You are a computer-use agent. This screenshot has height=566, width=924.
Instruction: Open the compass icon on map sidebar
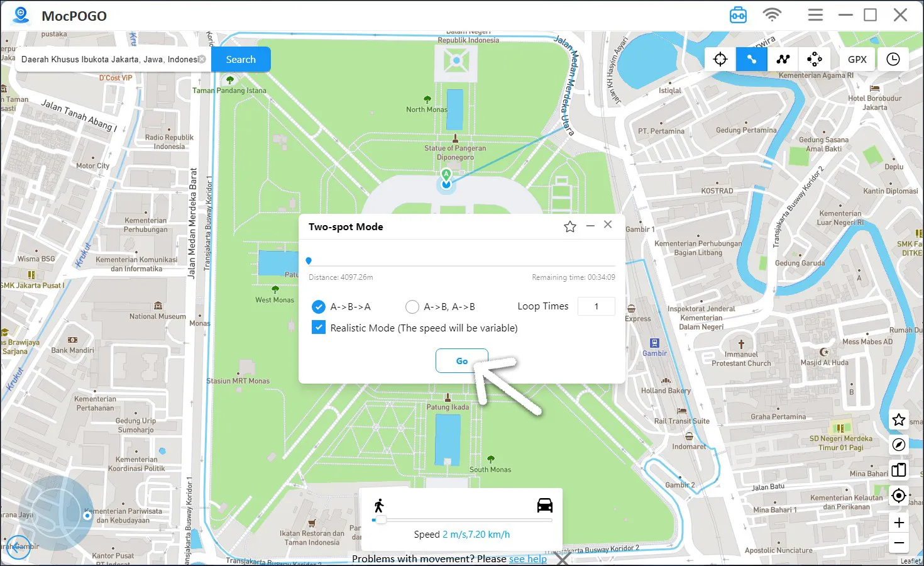tap(898, 445)
